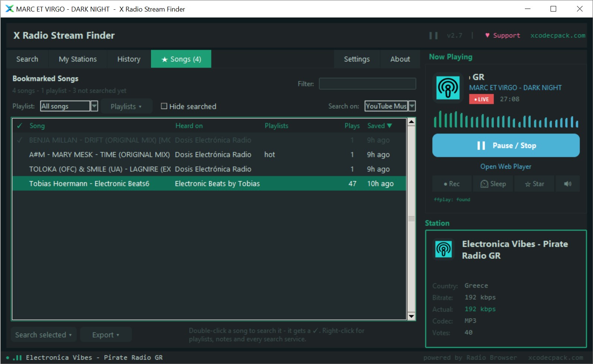
Task: Click the speaker volume icon
Action: (568, 184)
